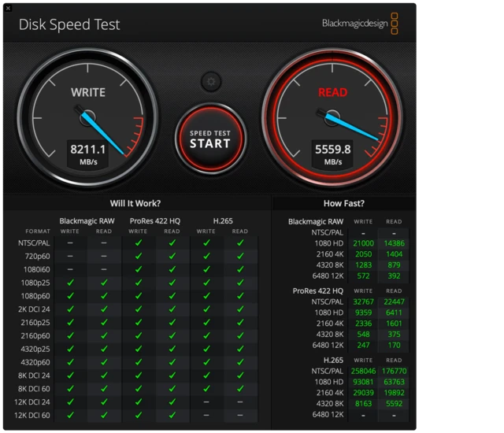Click the 9359 ProRes 1080 HD write value
The width and height of the screenshot is (504, 433).
click(364, 313)
